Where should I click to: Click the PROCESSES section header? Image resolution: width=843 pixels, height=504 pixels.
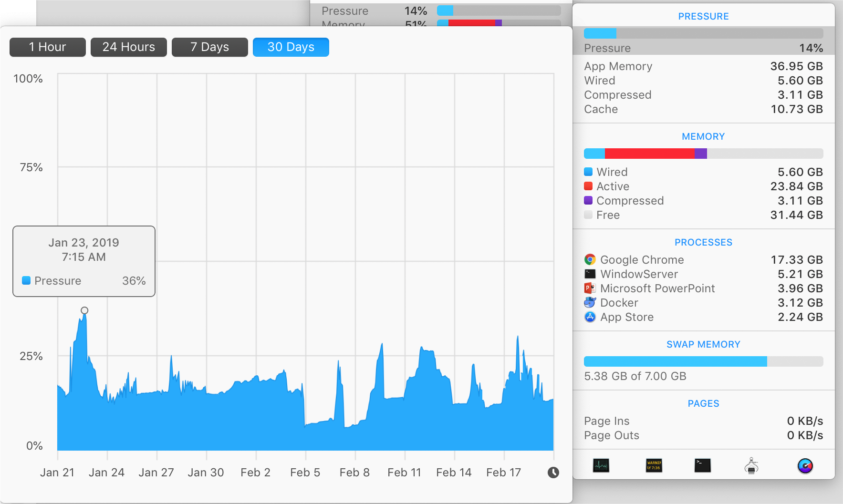pos(703,242)
